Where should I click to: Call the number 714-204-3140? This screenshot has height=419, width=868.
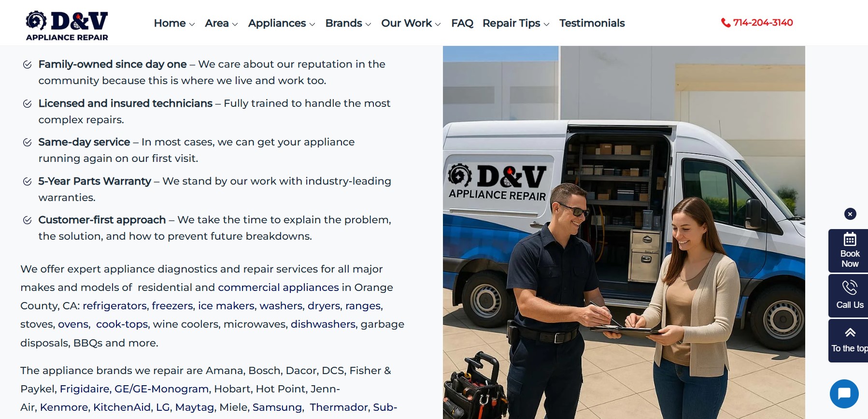(x=763, y=23)
